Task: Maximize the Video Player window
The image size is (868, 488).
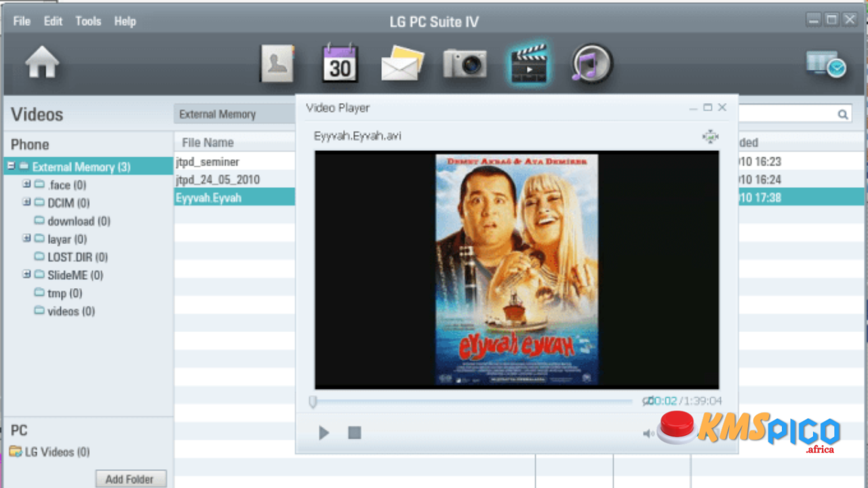Action: coord(707,107)
